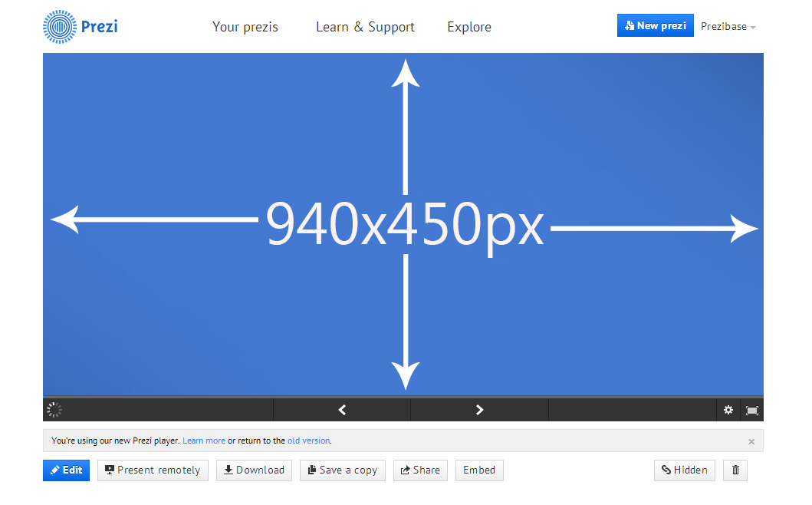Click the Present remotely screen icon

tap(153, 470)
